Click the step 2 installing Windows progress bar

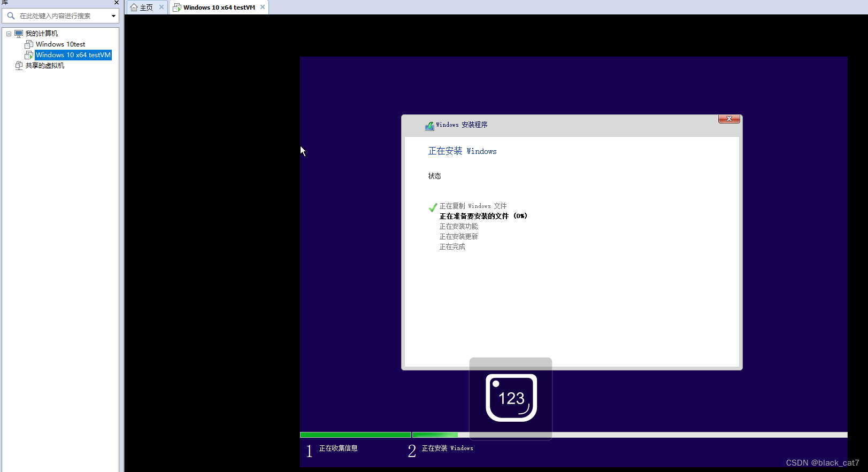(x=630, y=435)
